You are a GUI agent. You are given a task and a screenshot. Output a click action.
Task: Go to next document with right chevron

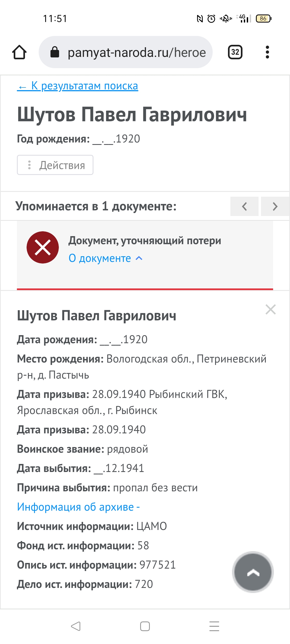(x=275, y=206)
